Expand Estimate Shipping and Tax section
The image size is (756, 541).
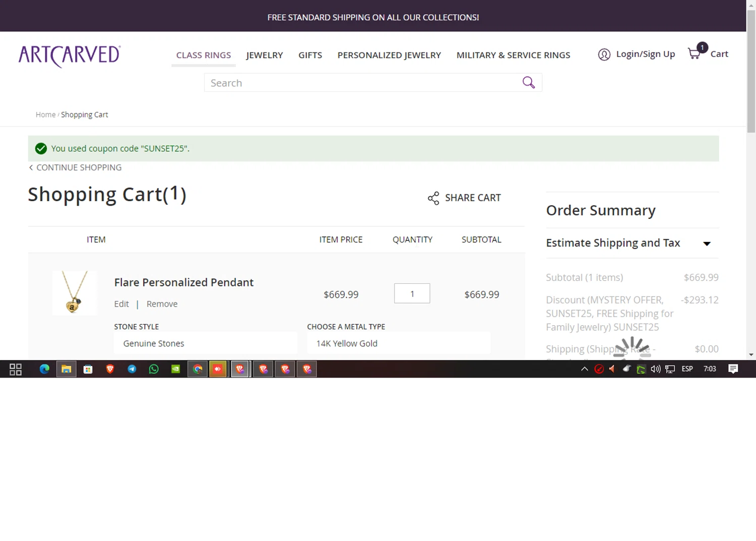coord(632,243)
